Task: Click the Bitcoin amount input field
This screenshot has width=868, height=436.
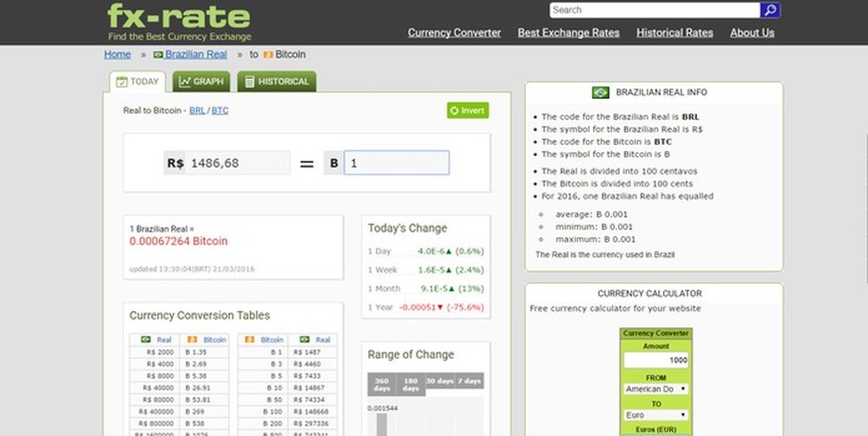Action: point(397,163)
